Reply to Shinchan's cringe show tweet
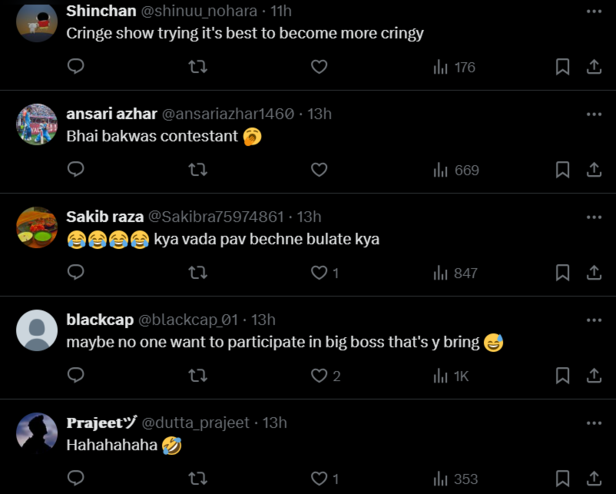Viewport: 616px width, 494px height. [x=75, y=67]
